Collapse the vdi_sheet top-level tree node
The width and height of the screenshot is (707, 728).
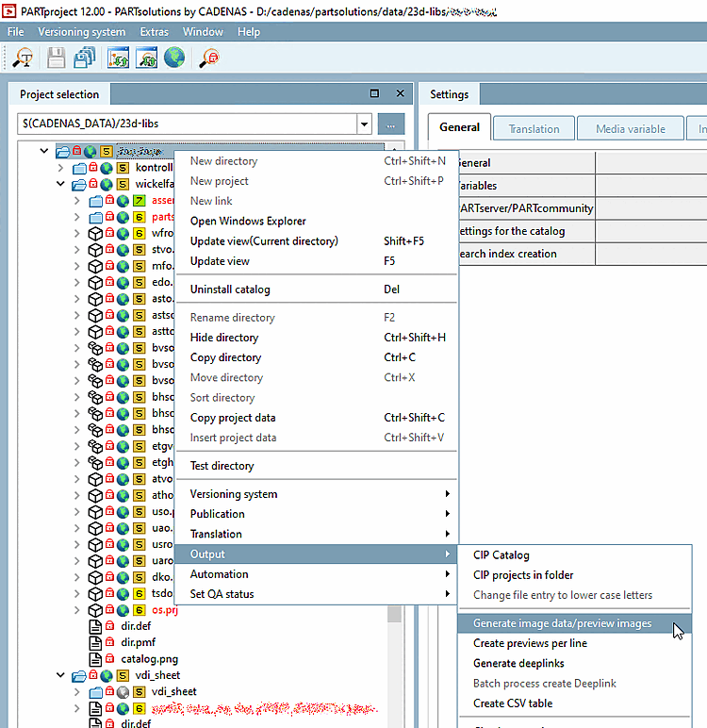[x=61, y=675]
